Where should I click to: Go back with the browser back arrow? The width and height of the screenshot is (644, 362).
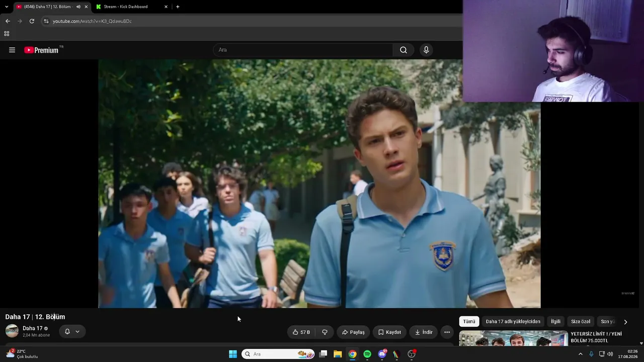coord(8,21)
